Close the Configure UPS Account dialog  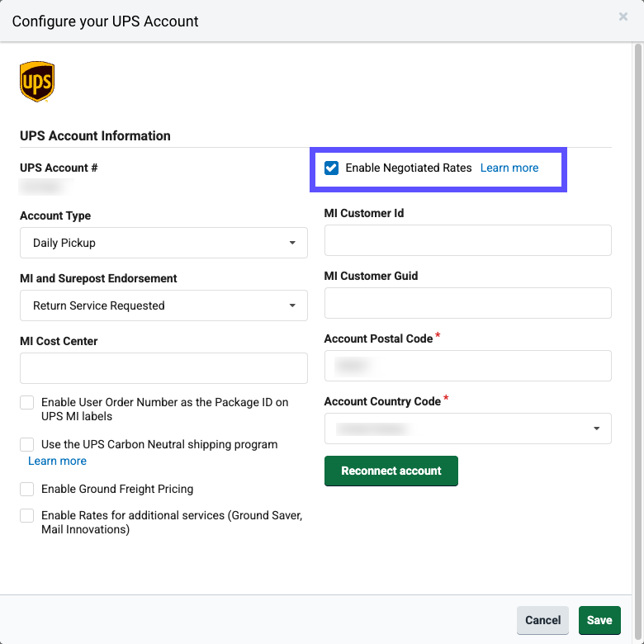(x=623, y=17)
